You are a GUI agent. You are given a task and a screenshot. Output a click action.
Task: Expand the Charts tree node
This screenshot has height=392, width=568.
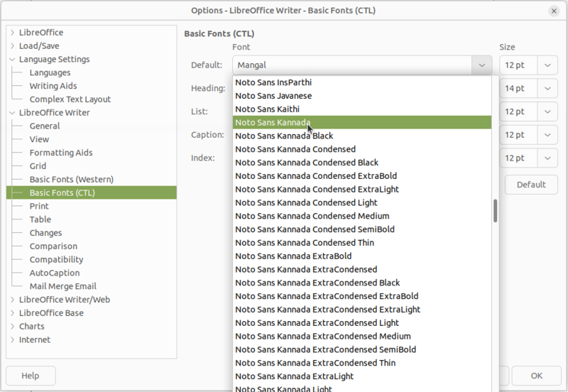point(12,327)
